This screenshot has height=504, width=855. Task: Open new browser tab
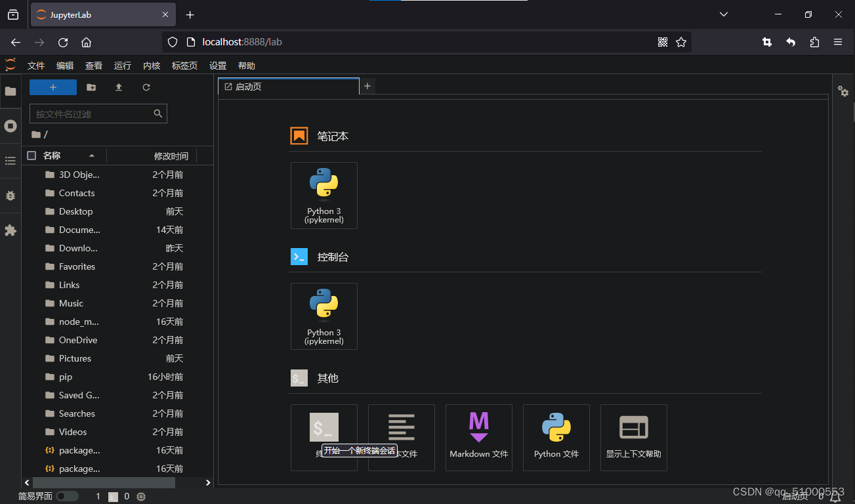click(x=190, y=14)
